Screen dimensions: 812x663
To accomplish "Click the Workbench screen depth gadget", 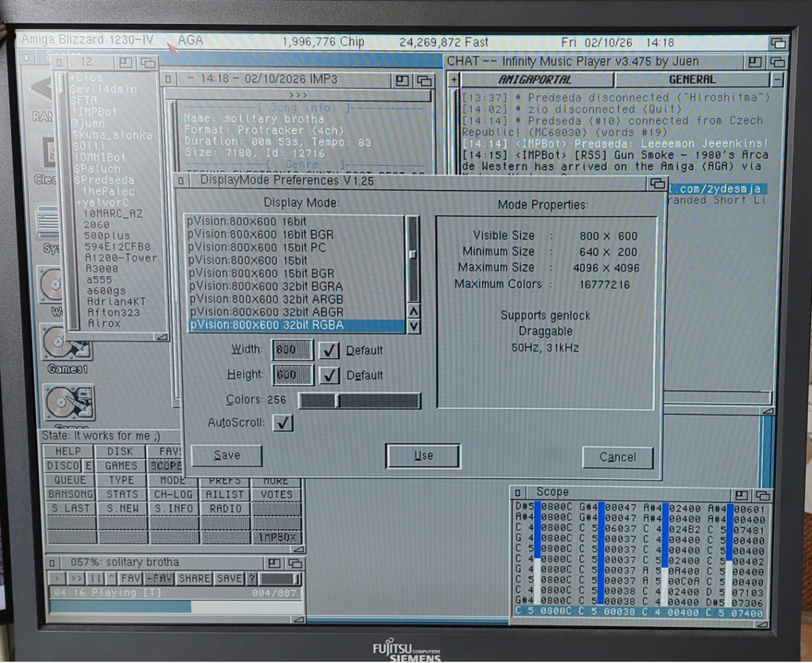I will pyautogui.click(x=778, y=42).
